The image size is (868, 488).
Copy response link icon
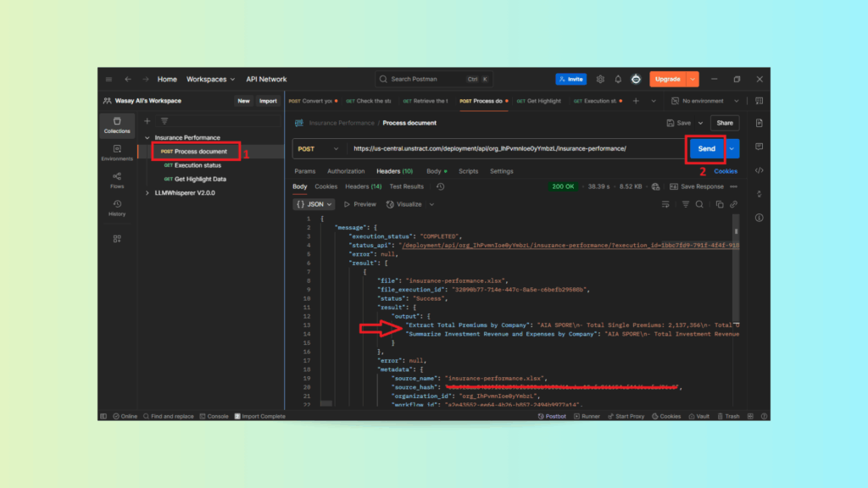[733, 204]
